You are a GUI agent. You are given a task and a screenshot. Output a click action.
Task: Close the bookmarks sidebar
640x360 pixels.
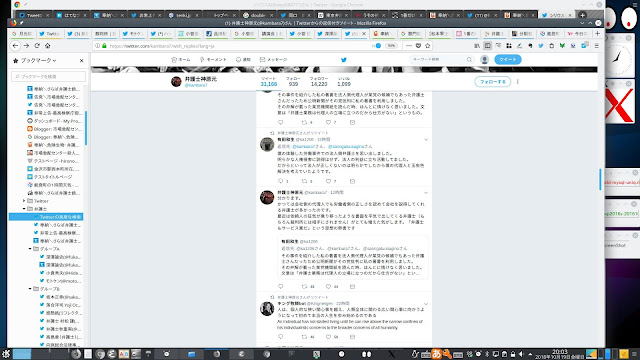click(x=81, y=60)
